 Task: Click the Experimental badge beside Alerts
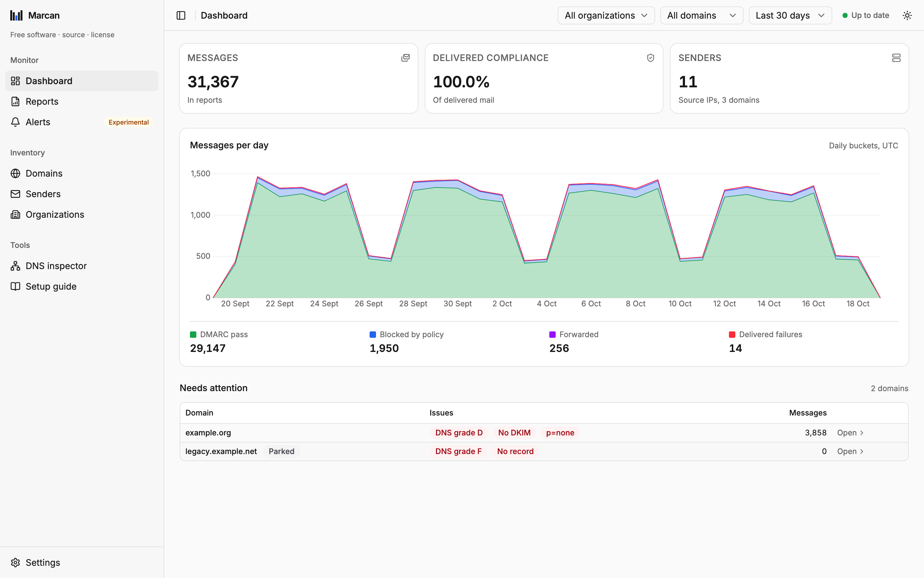pyautogui.click(x=129, y=122)
